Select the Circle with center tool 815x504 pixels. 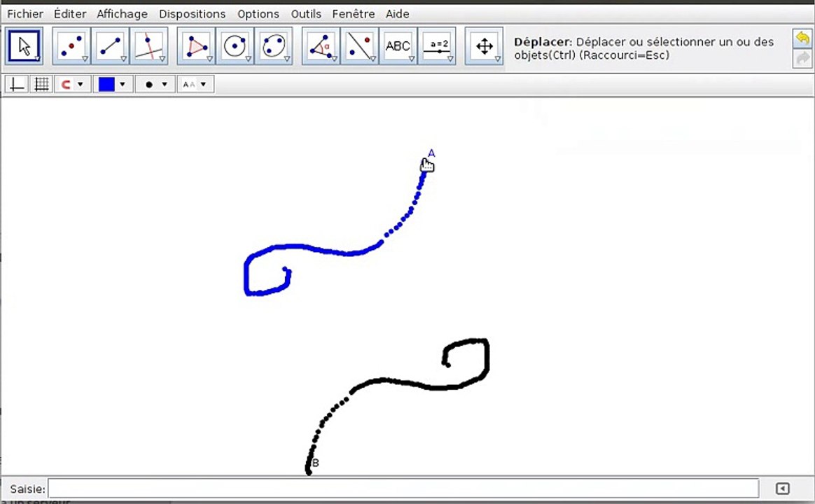(x=235, y=46)
